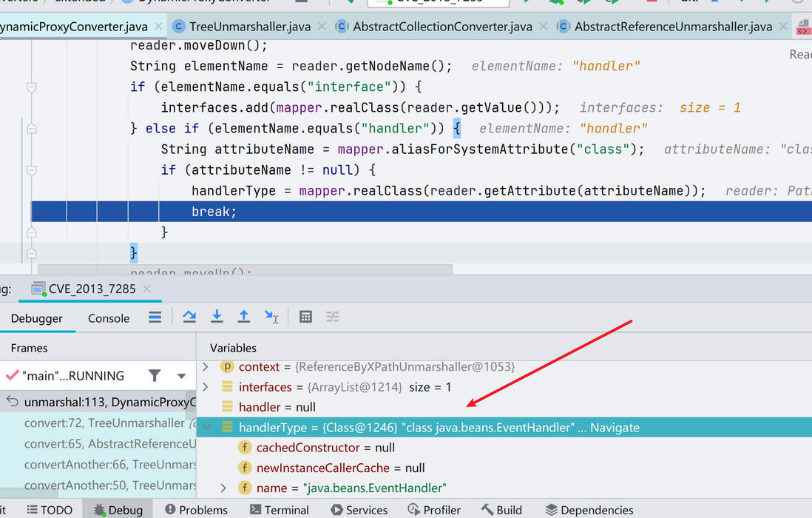
Task: Click the threads layout icon beside Console
Action: coord(155,317)
